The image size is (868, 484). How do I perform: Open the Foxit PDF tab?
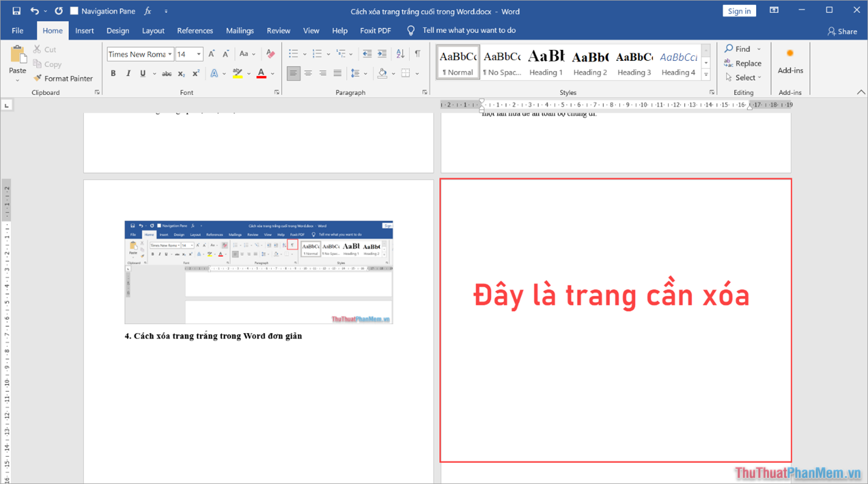pos(375,30)
